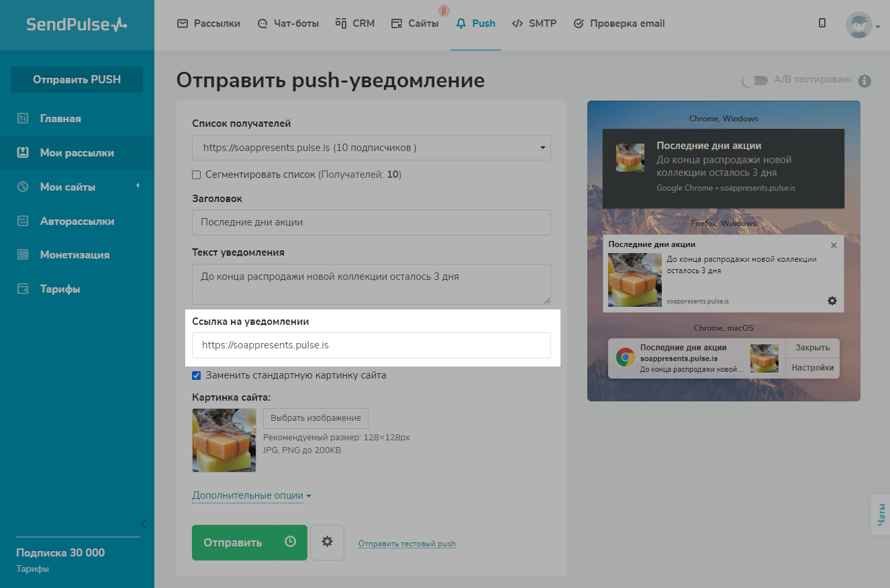Open the Список получателей dropdown
The height and width of the screenshot is (588, 890).
(371, 148)
